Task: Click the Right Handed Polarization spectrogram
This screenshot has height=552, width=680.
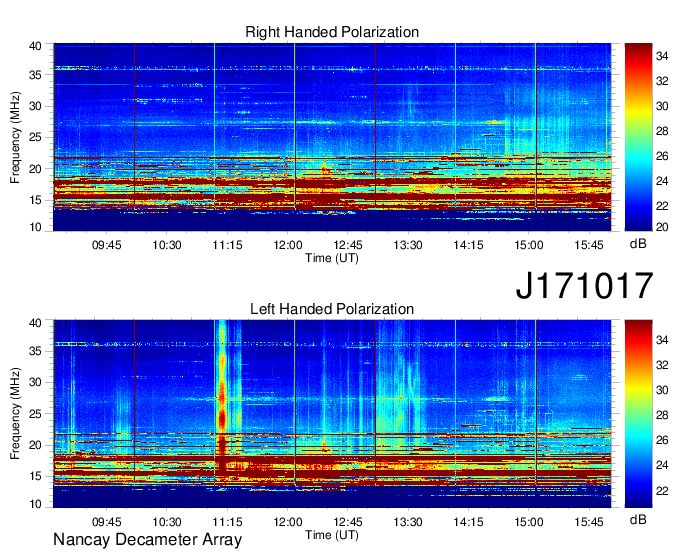Action: 332,137
